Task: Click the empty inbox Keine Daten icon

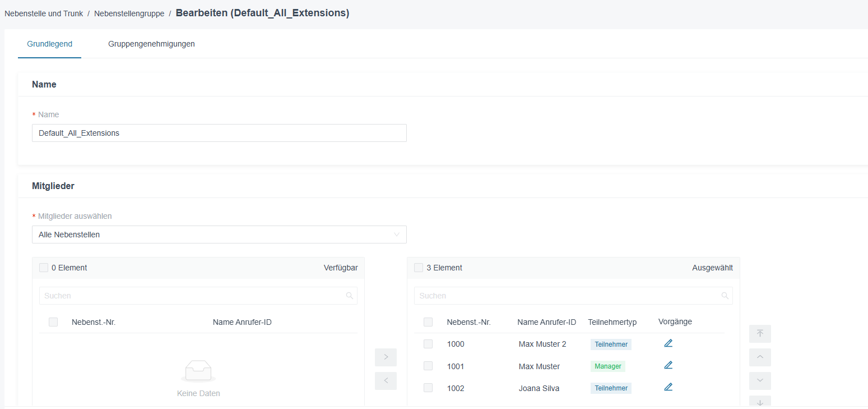Action: 198,371
